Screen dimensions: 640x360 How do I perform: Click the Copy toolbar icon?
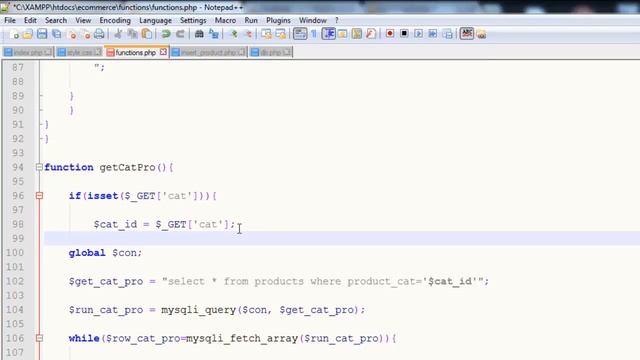pos(133,34)
